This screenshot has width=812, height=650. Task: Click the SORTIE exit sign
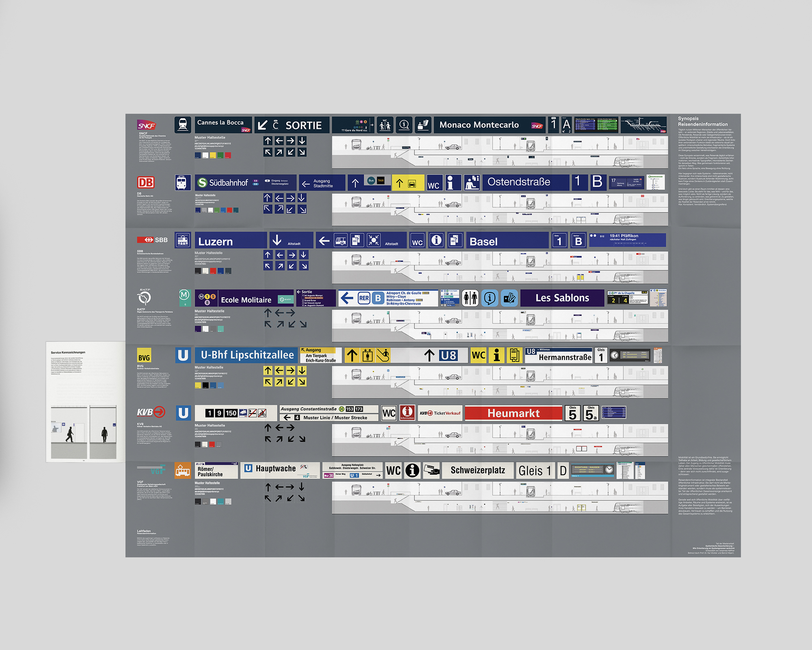tap(292, 125)
